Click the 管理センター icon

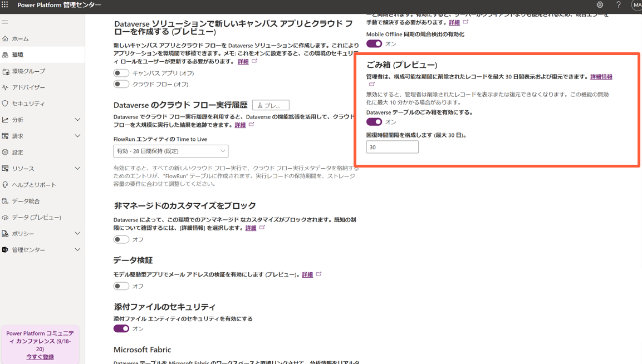coord(6,250)
